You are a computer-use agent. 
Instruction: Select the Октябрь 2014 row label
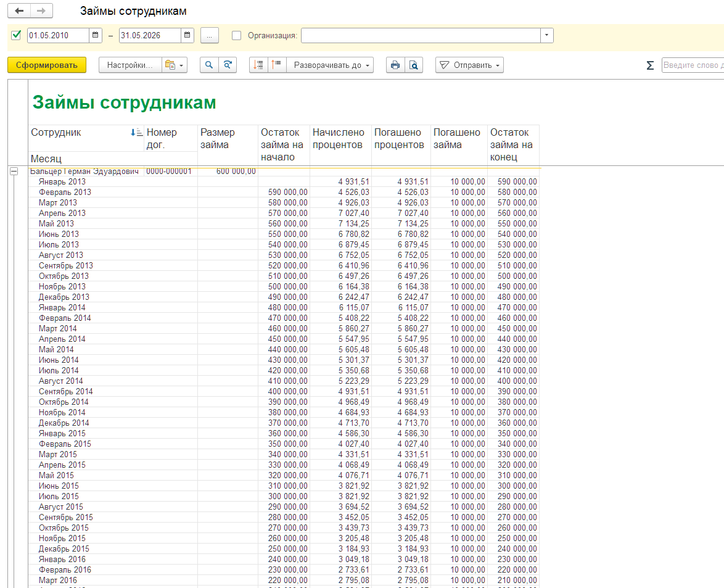pyautogui.click(x=64, y=402)
